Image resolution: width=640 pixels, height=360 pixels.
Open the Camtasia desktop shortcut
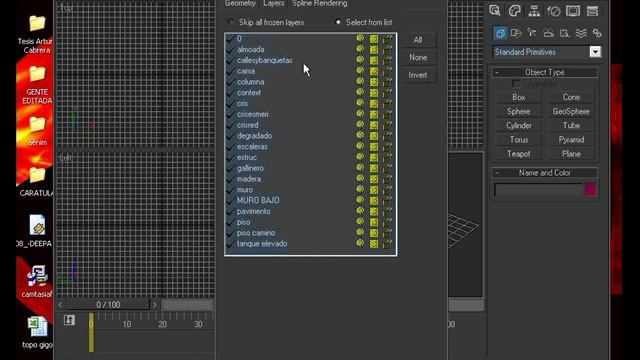37,281
